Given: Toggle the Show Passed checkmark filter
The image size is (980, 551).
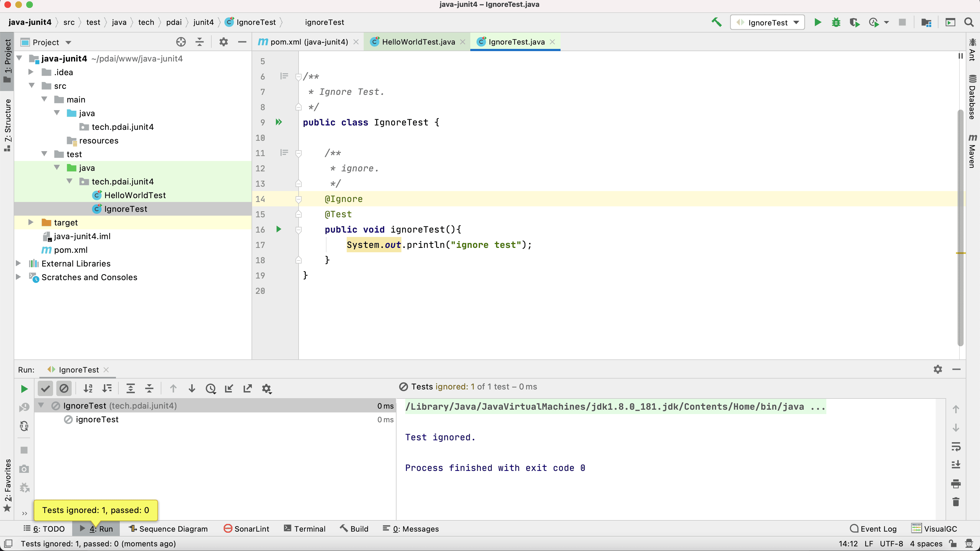Looking at the screenshot, I should (x=45, y=389).
